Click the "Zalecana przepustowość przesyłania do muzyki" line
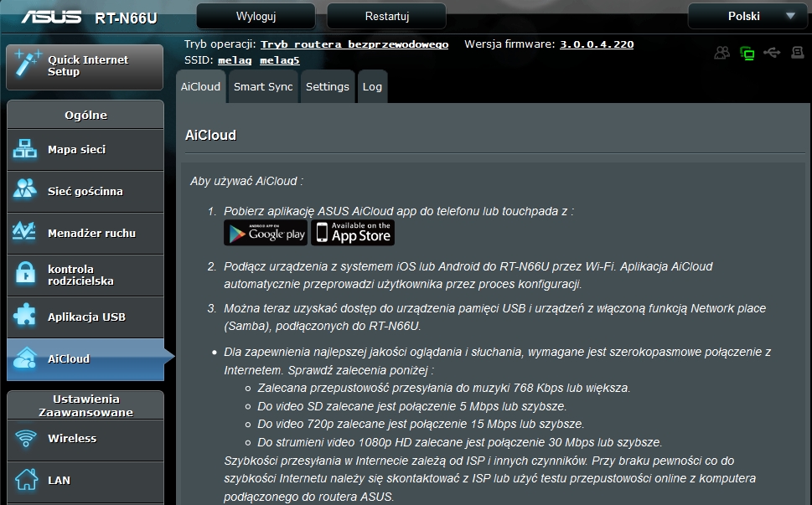Screen dimensions: 812x505 tap(444, 388)
